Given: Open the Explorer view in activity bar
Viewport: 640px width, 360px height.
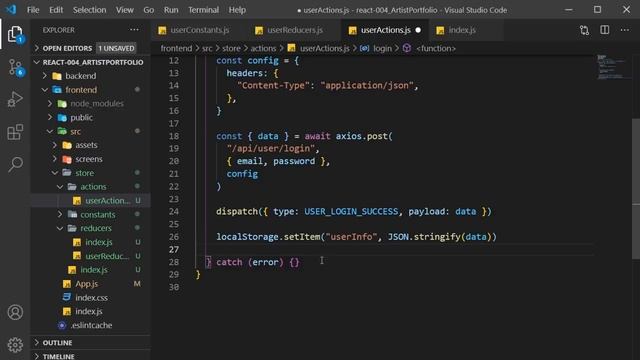Looking at the screenshot, I should tap(15, 34).
